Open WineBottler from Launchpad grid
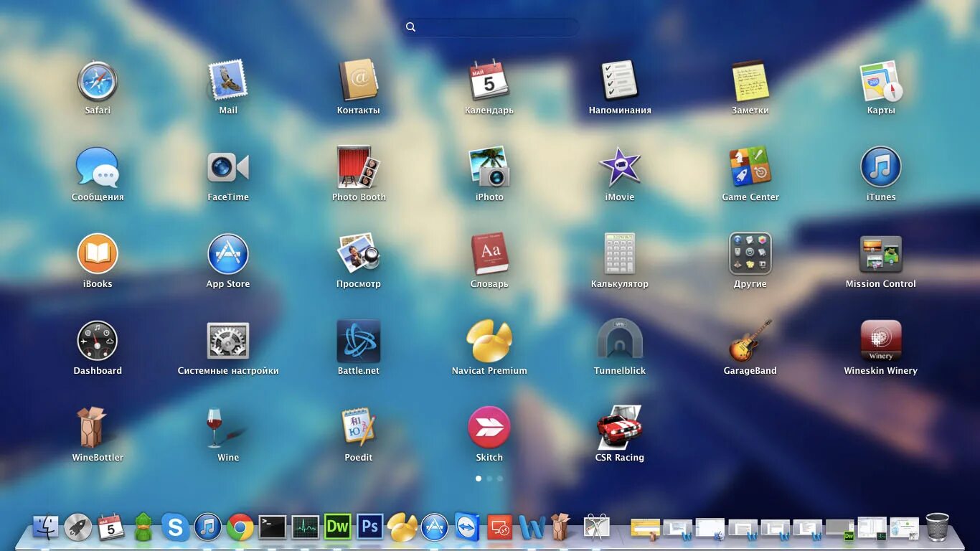This screenshot has width=980, height=551. tap(92, 428)
